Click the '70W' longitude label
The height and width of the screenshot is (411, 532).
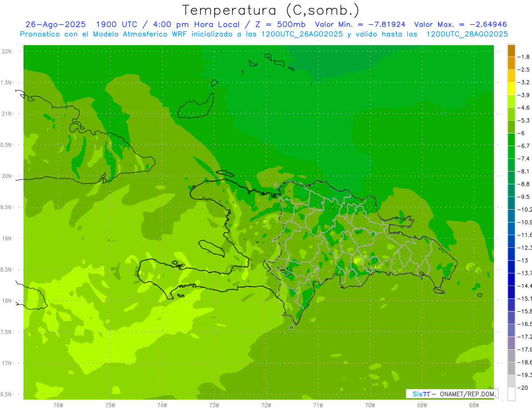coord(370,405)
